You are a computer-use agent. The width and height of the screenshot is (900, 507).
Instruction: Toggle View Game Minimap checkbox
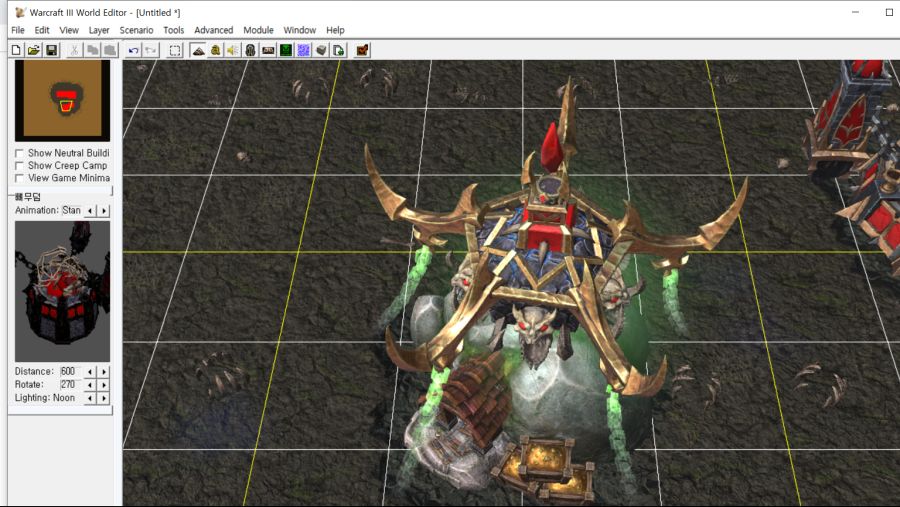coord(20,178)
